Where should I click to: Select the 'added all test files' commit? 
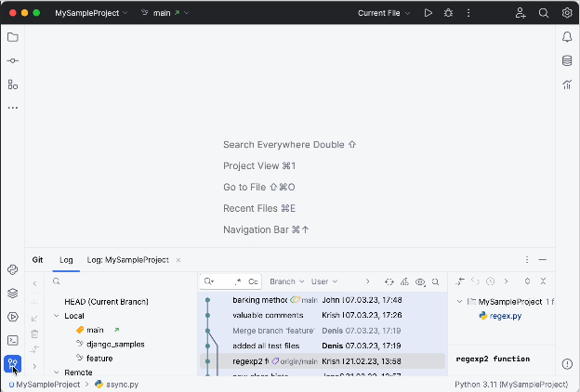coord(323,346)
